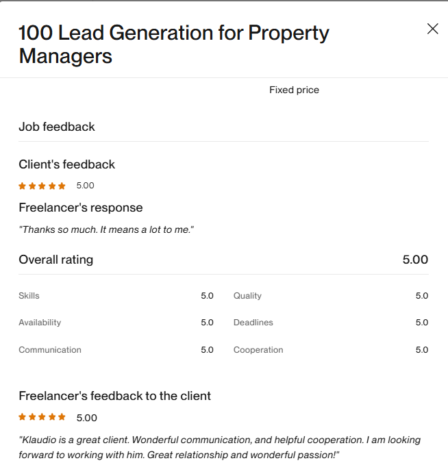
Task: Click the Overall rating label
Action: [56, 260]
